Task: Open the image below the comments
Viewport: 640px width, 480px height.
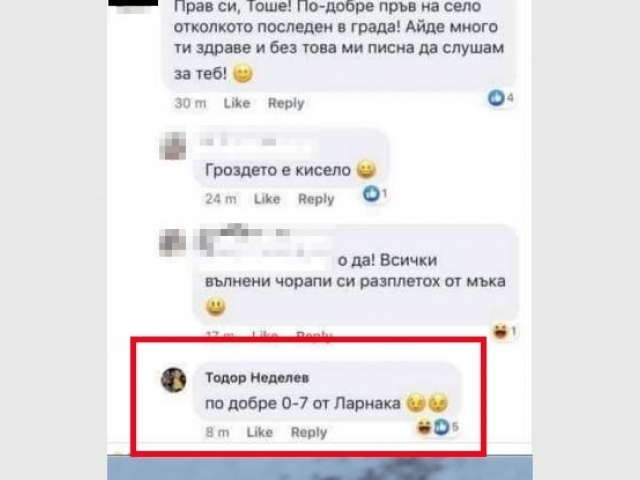Action: pos(320,468)
